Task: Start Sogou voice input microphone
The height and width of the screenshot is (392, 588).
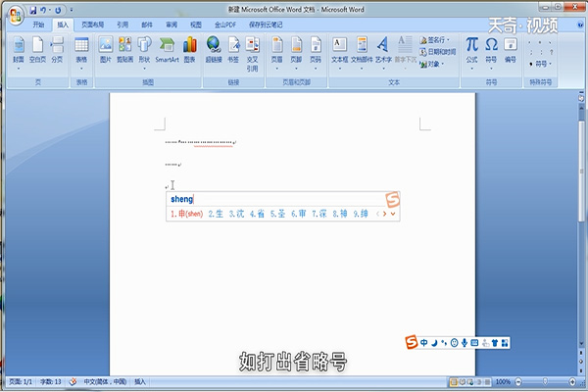Action: tap(465, 342)
